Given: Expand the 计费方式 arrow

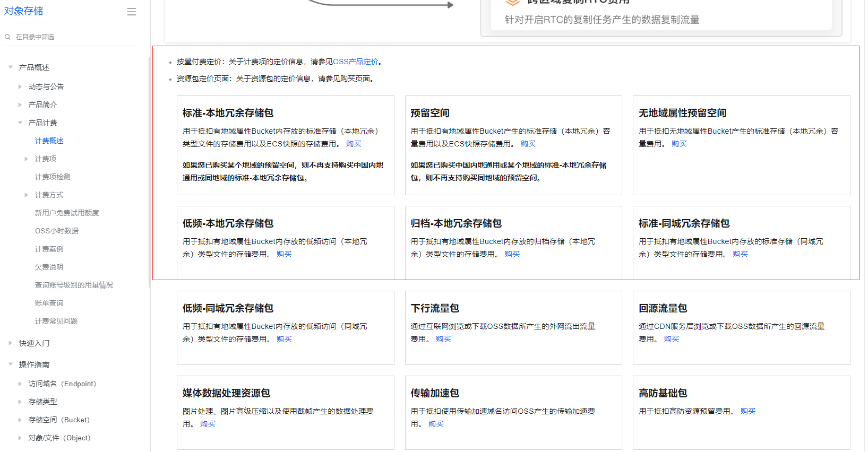Looking at the screenshot, I should pyautogui.click(x=27, y=195).
